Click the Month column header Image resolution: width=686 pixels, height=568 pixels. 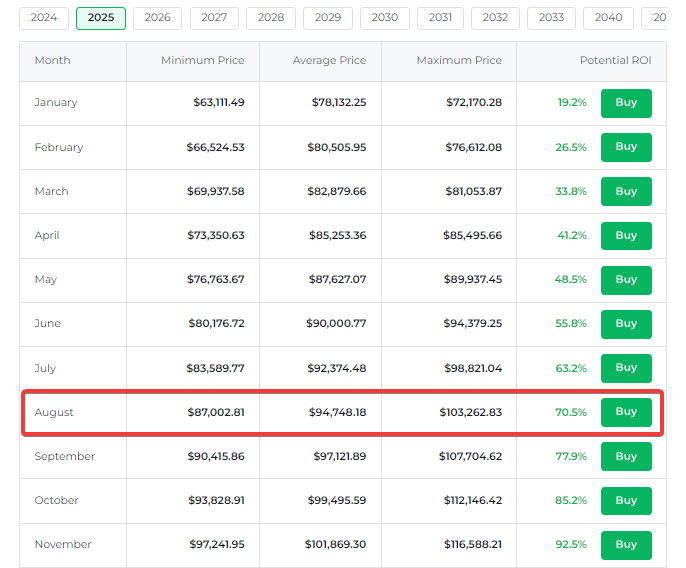coord(53,61)
